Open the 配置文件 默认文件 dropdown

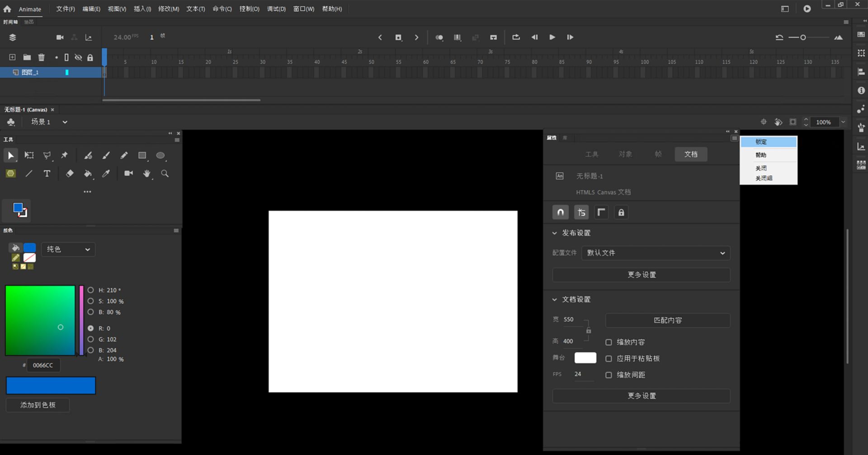click(x=655, y=253)
